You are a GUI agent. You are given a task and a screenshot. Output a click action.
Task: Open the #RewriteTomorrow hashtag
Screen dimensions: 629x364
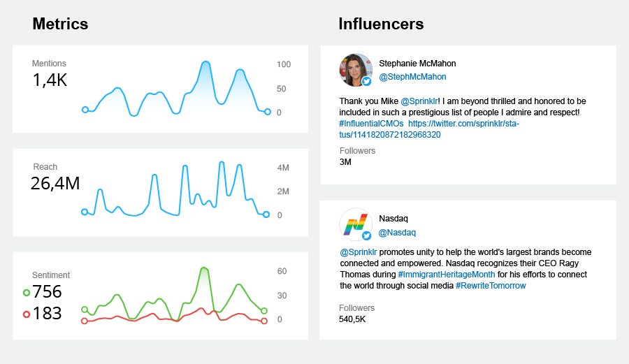tap(491, 286)
